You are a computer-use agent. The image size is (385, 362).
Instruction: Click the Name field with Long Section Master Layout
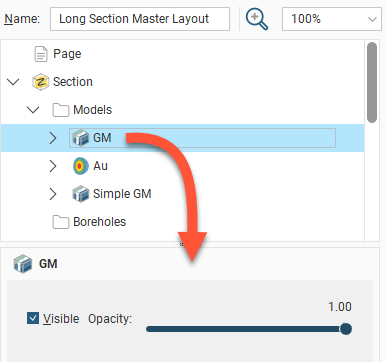140,19
